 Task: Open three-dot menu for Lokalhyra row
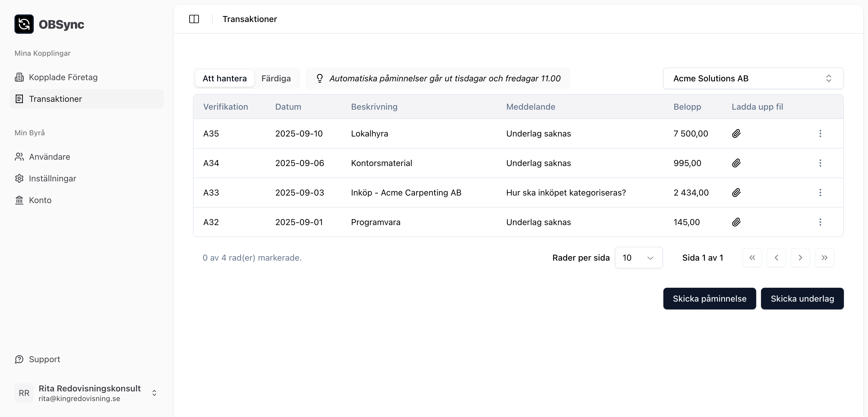(x=820, y=133)
